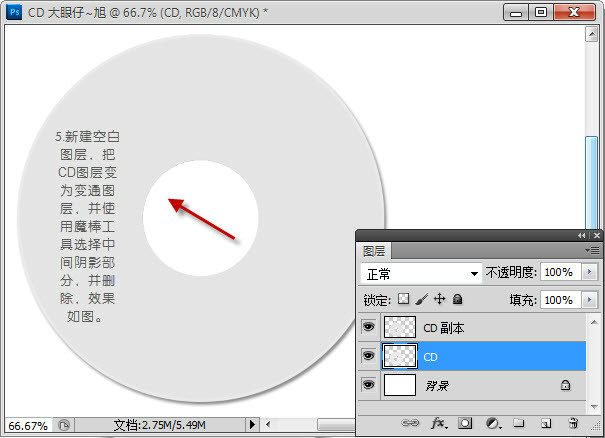Screen dimensions: 605x438
Task: Hide the CD 副本 layer
Action: 368,327
